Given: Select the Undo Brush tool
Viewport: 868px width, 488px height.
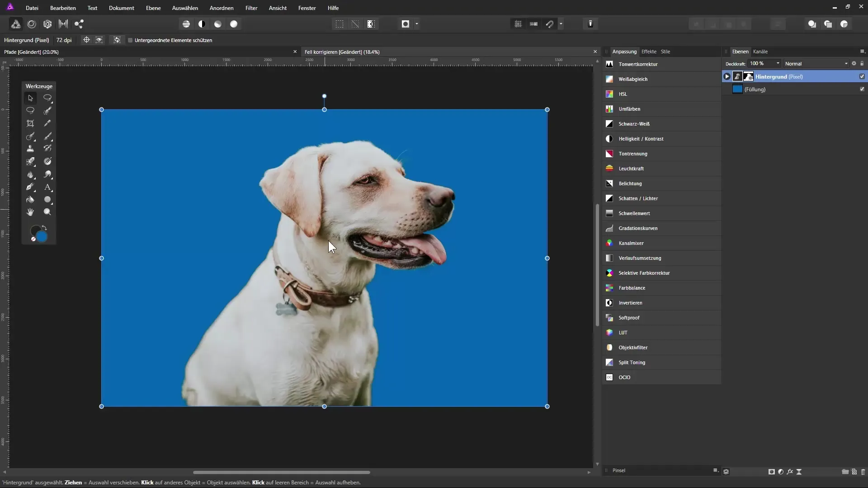Looking at the screenshot, I should (47, 149).
